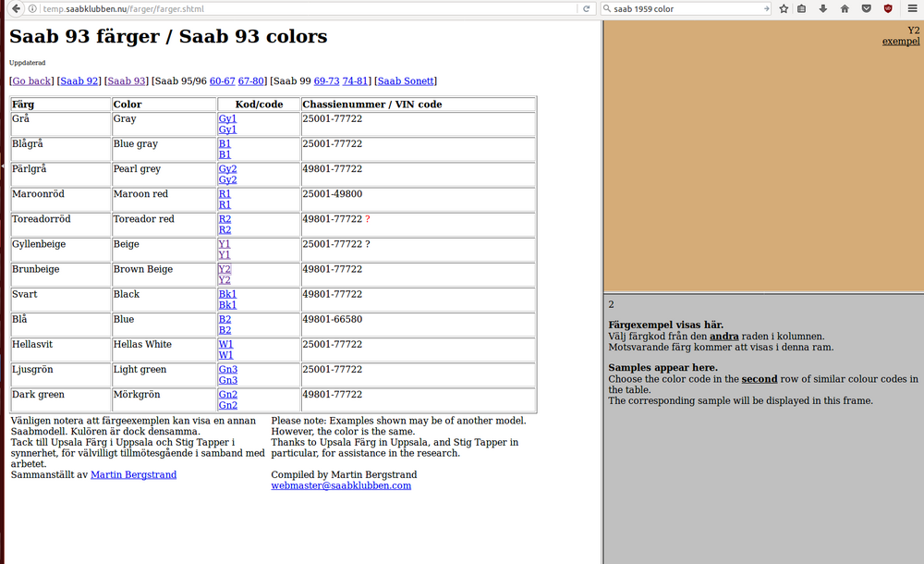Focus the address bar URL field
The image size is (924, 564).
310,9
